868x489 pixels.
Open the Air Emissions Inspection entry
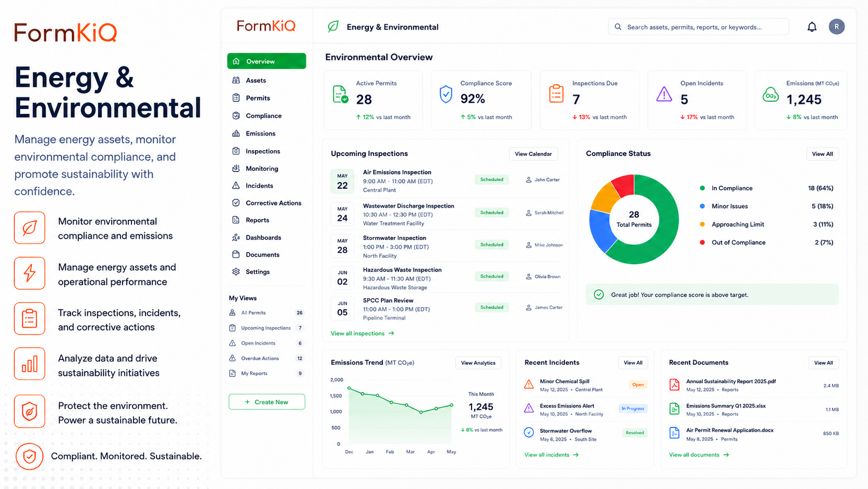tap(447, 181)
